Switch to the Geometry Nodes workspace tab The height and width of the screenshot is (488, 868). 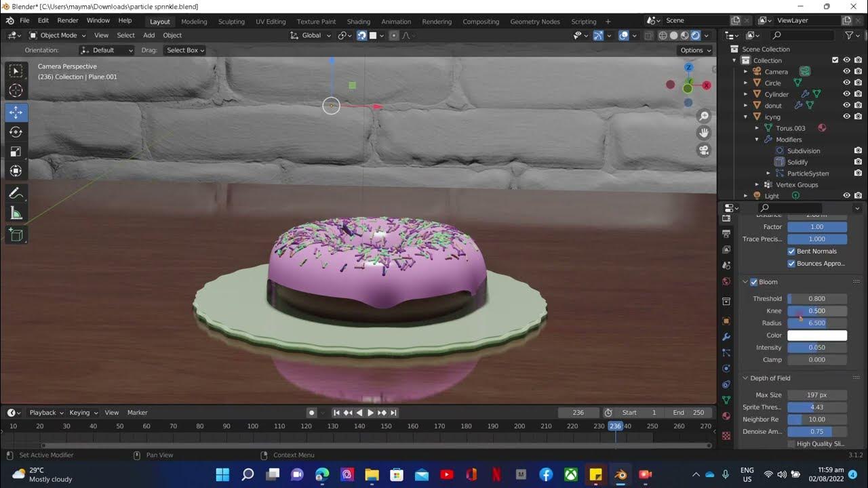click(535, 22)
